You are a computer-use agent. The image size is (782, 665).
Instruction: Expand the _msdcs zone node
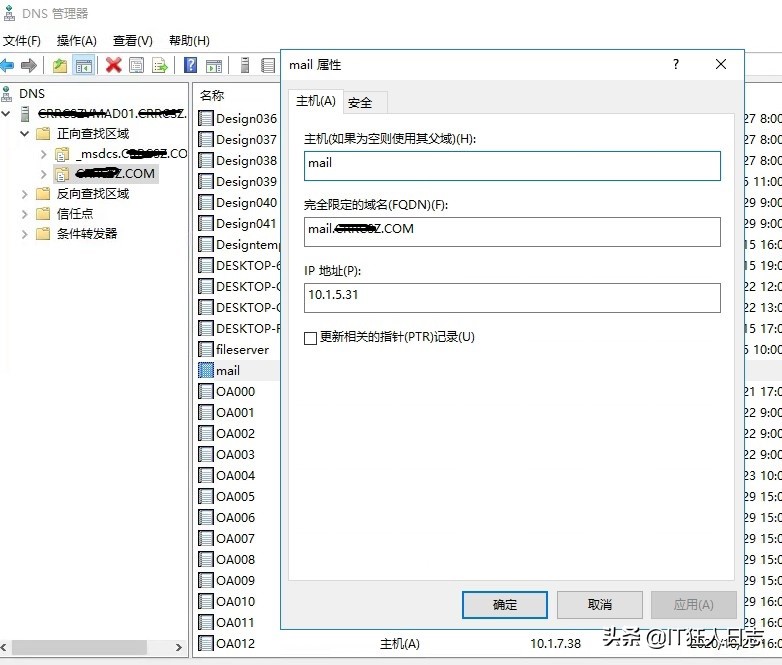click(43, 154)
